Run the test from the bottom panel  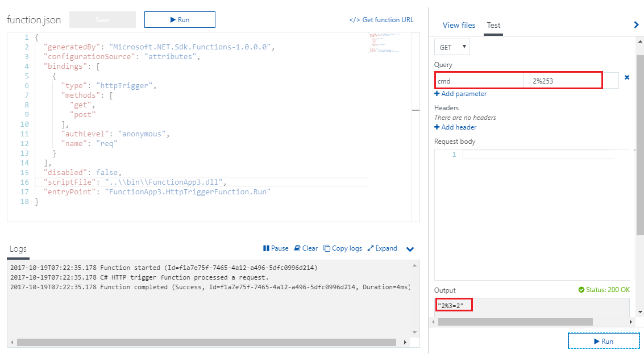603,341
